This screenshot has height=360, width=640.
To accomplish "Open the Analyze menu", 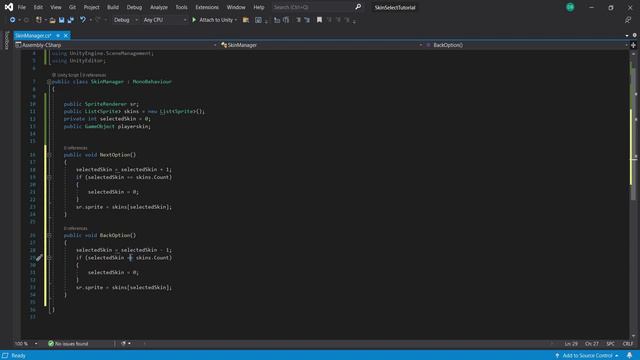I will (159, 7).
